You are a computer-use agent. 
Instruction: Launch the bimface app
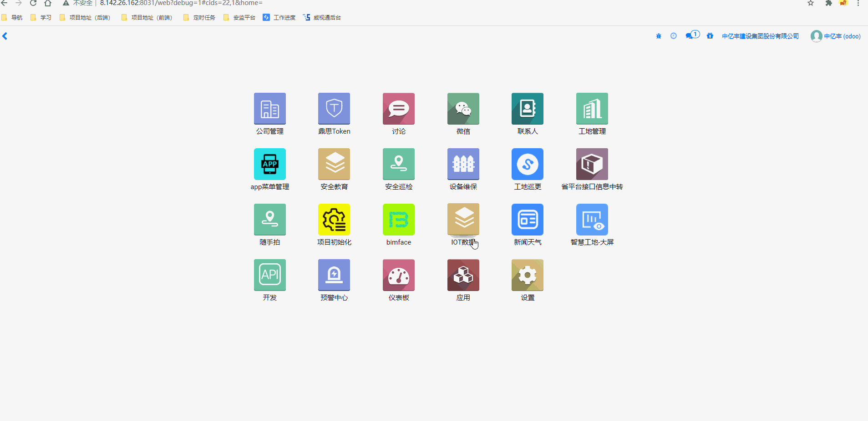pyautogui.click(x=399, y=220)
